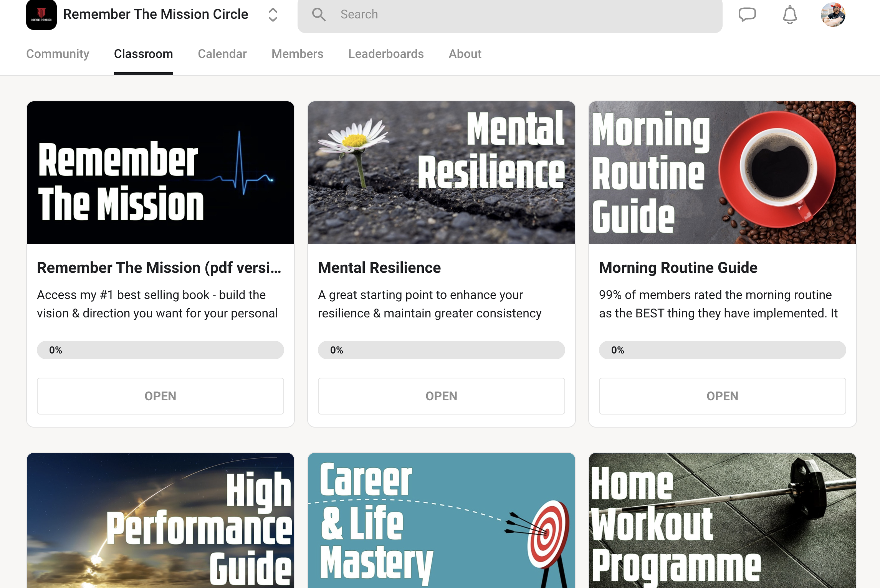This screenshot has height=588, width=880.
Task: Open the chat messages icon
Action: [747, 15]
